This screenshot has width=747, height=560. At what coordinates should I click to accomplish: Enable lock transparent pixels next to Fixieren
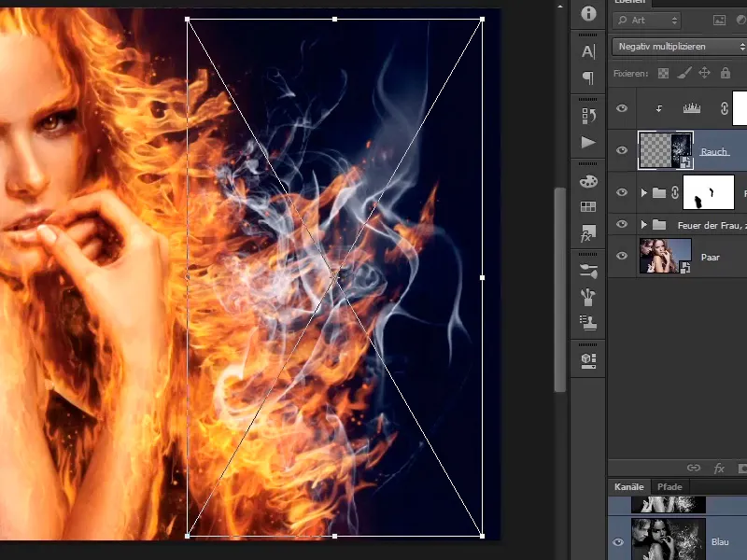[x=663, y=74]
